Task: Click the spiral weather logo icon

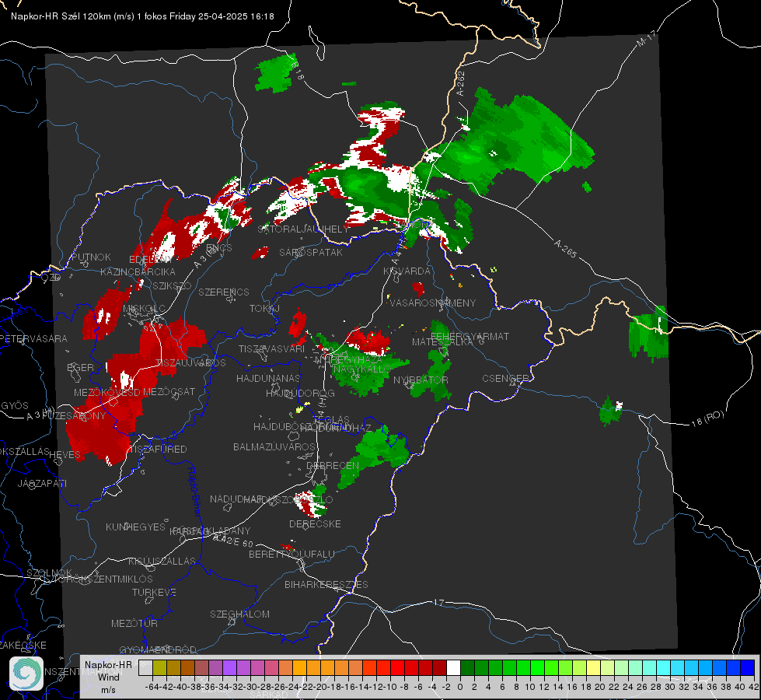Action: click(26, 674)
